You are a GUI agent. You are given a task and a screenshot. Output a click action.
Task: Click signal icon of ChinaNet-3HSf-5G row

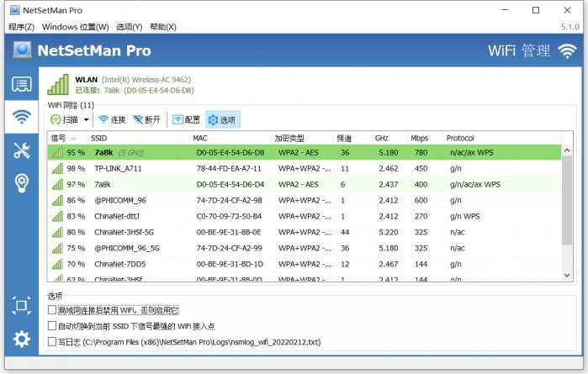click(57, 232)
